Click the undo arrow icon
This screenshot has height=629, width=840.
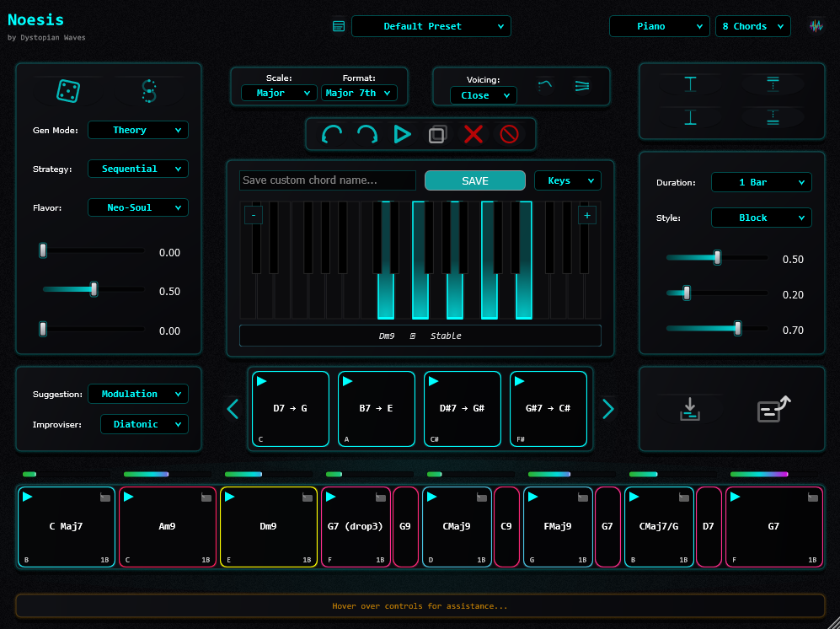332,134
